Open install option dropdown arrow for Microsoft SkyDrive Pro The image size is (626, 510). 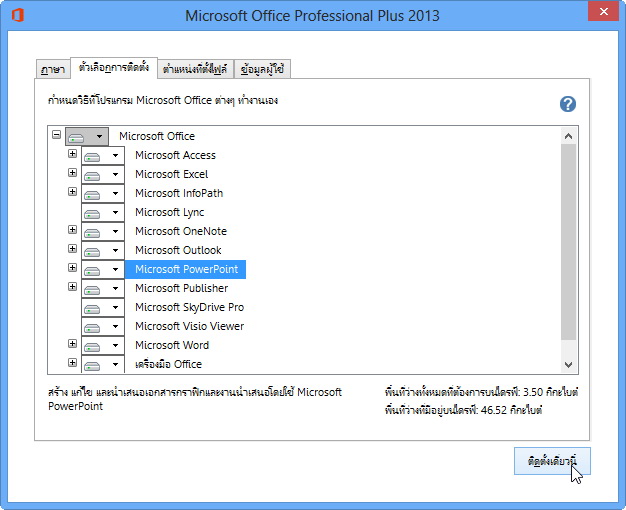pyautogui.click(x=115, y=307)
